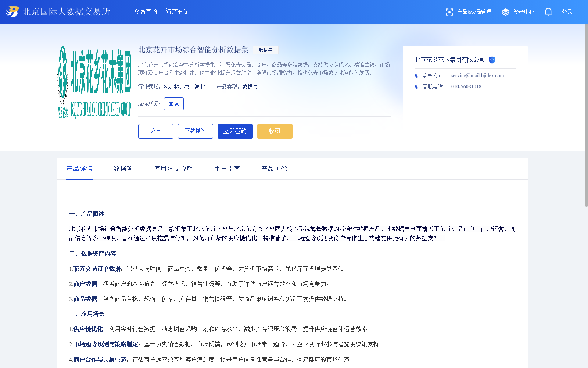Switch to the 产品画像 tab
588x368 pixels.
tap(274, 169)
